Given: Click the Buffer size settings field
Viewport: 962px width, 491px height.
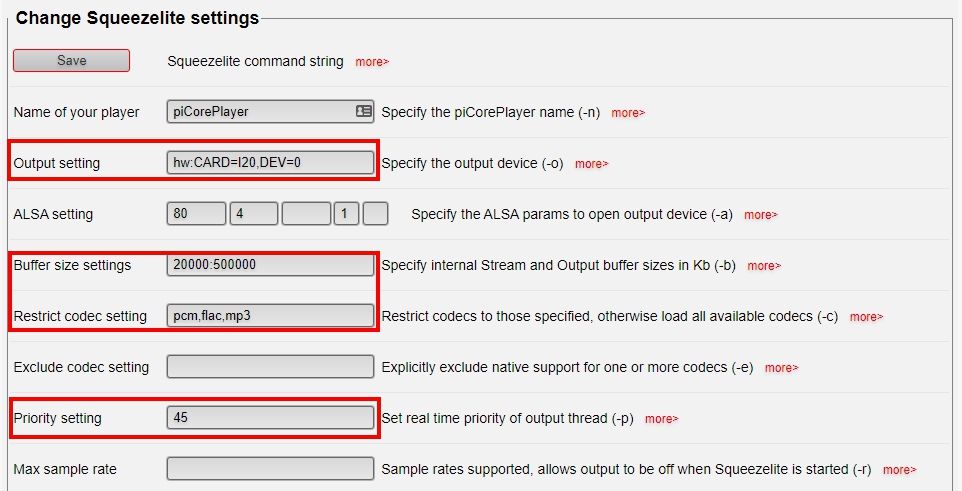Looking at the screenshot, I should click(x=270, y=265).
